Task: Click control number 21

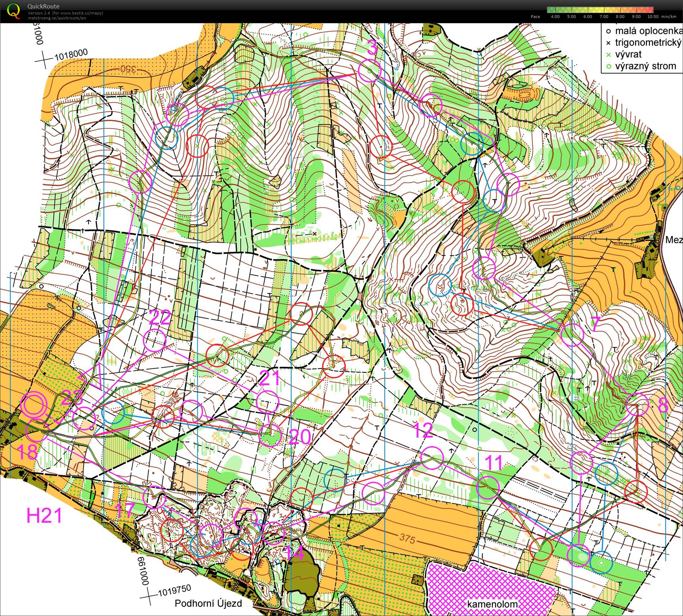Action: [270, 378]
